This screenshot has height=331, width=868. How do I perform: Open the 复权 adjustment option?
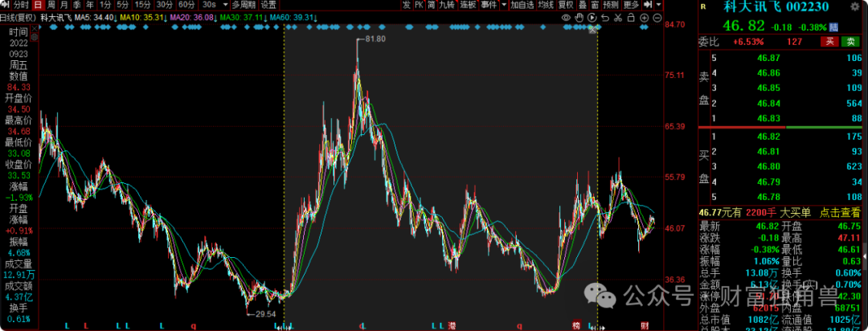[566, 5]
